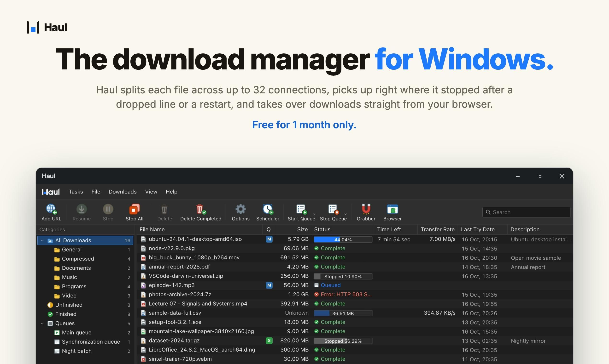Image resolution: width=609 pixels, height=364 pixels.
Task: Select the Finished category
Action: point(85,314)
